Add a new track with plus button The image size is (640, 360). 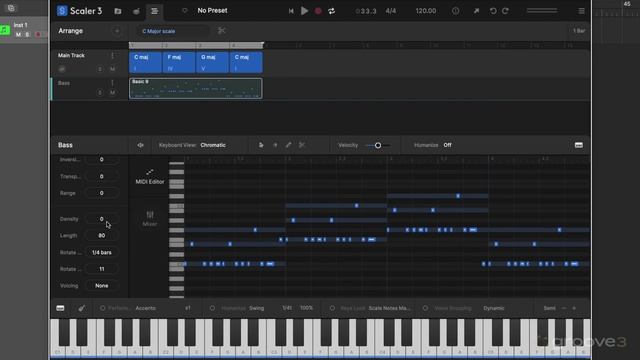click(117, 31)
